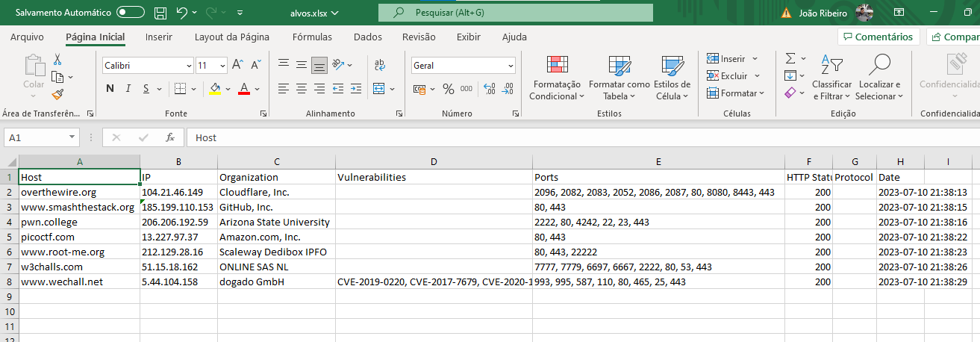The image size is (980, 342).
Task: Apply the red font color A
Action: coord(243,89)
